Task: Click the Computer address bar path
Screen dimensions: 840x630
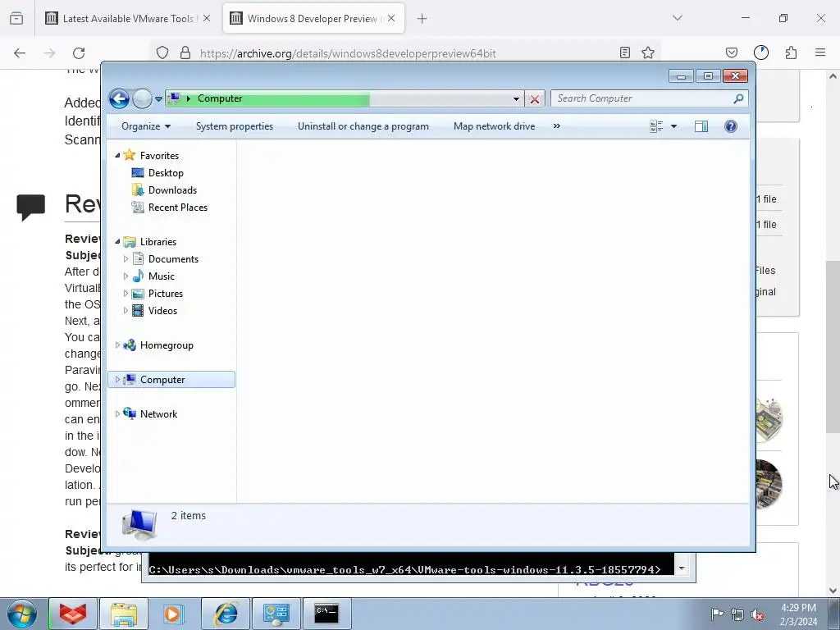Action: coord(220,98)
